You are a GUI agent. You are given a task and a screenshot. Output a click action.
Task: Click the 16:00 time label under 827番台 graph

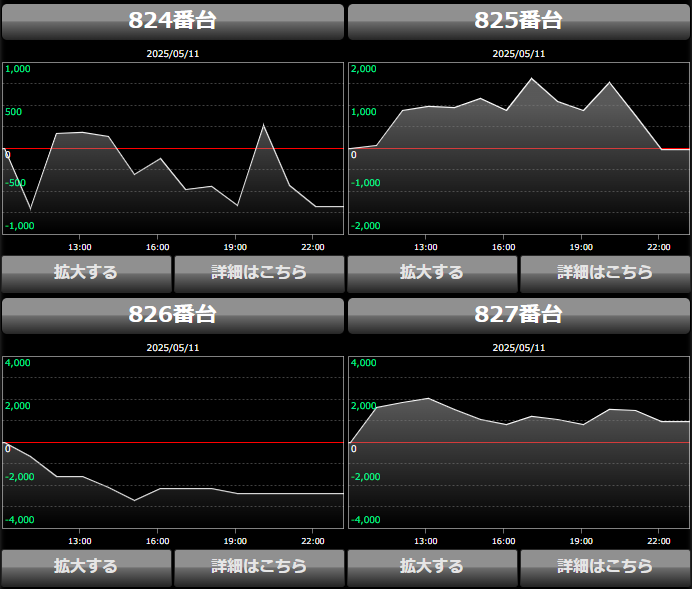[504, 541]
